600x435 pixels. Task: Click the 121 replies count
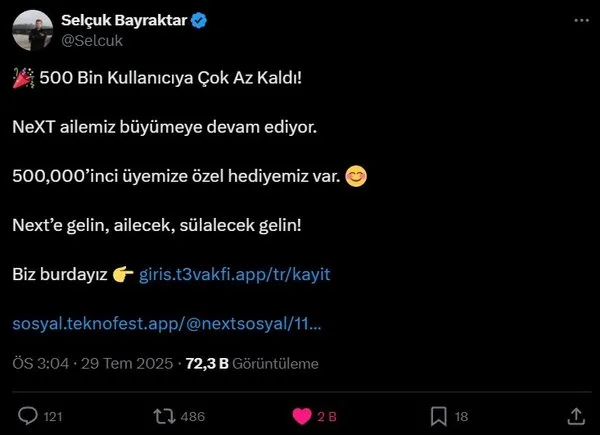coord(53,417)
